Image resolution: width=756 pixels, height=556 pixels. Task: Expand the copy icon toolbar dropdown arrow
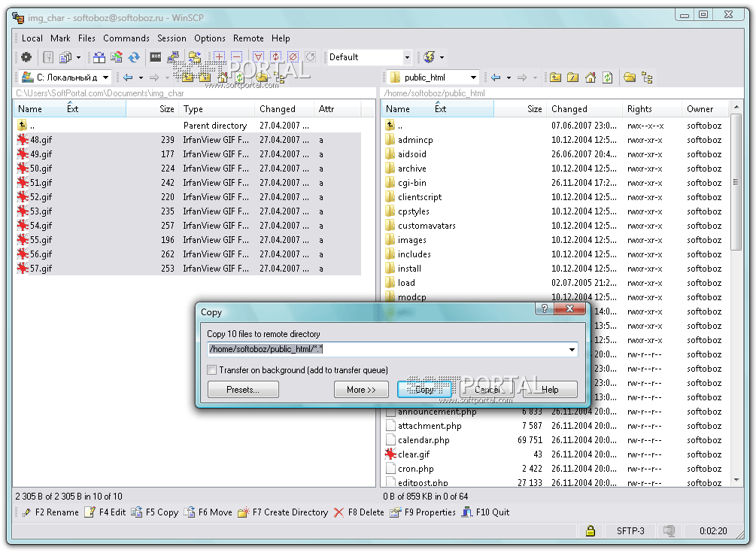click(x=78, y=57)
